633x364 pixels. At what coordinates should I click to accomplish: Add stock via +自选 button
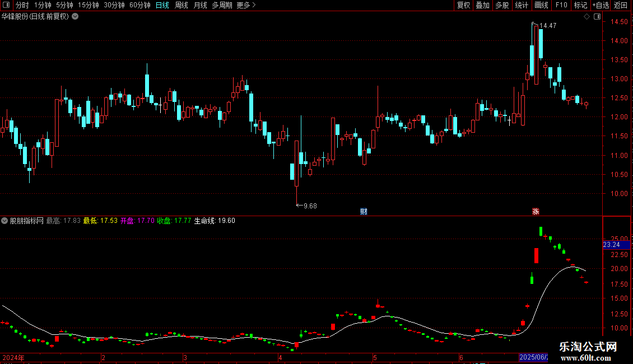601,5
